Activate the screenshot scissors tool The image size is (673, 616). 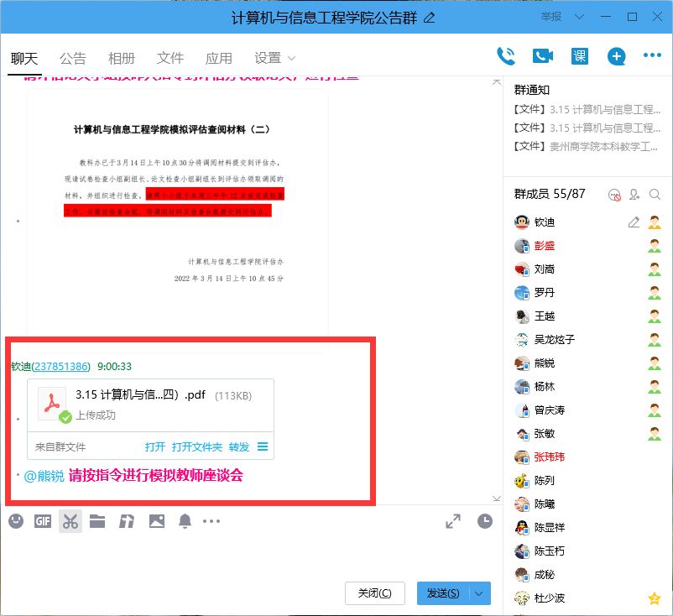pyautogui.click(x=70, y=521)
